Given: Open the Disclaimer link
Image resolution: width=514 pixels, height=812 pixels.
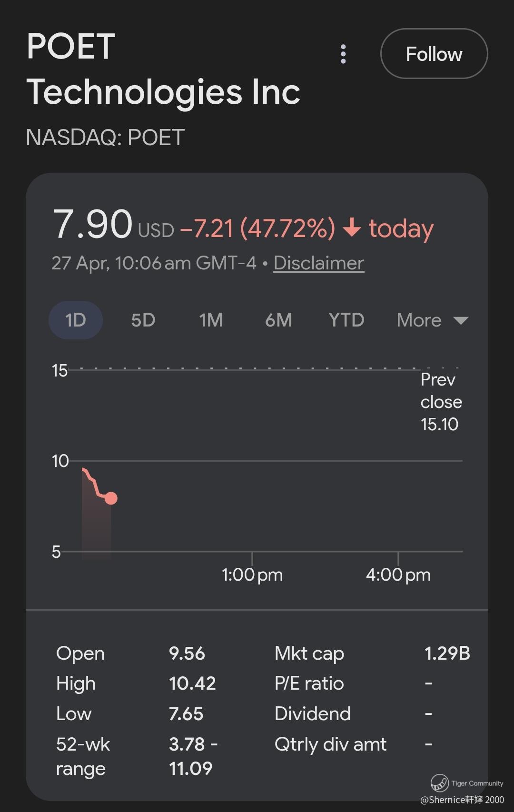Looking at the screenshot, I should [x=319, y=263].
